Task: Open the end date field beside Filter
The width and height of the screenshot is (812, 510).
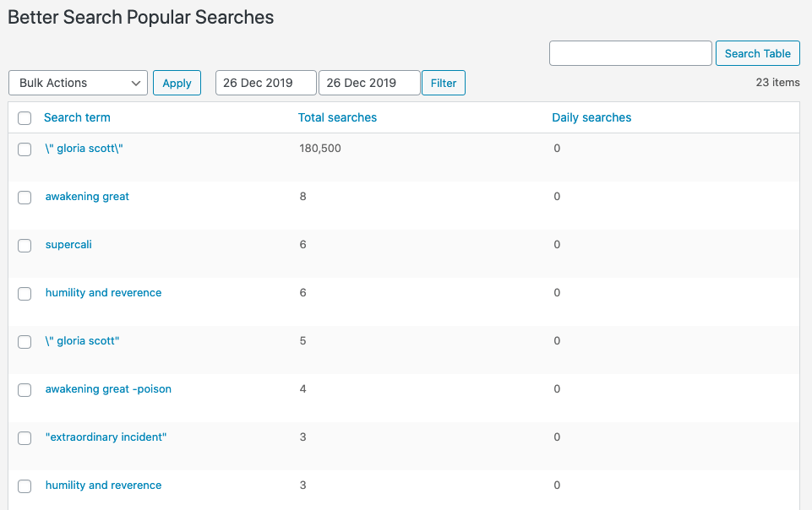Action: [x=369, y=83]
